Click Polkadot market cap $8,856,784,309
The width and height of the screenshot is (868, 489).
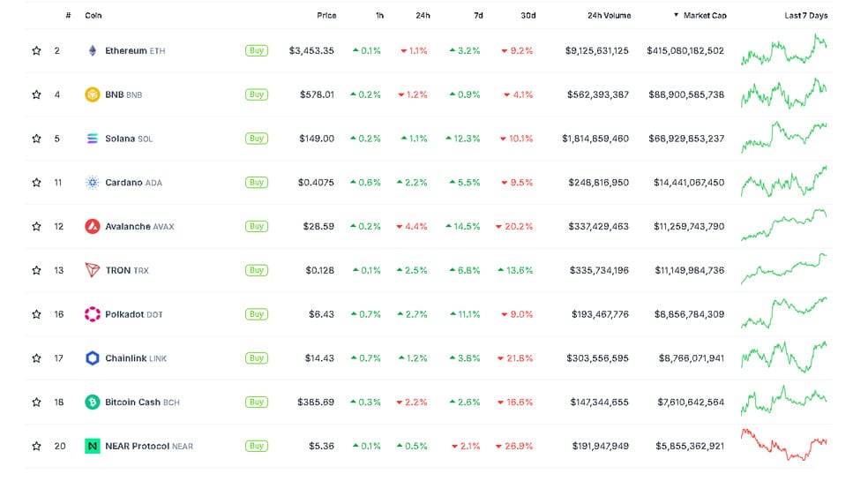(689, 314)
